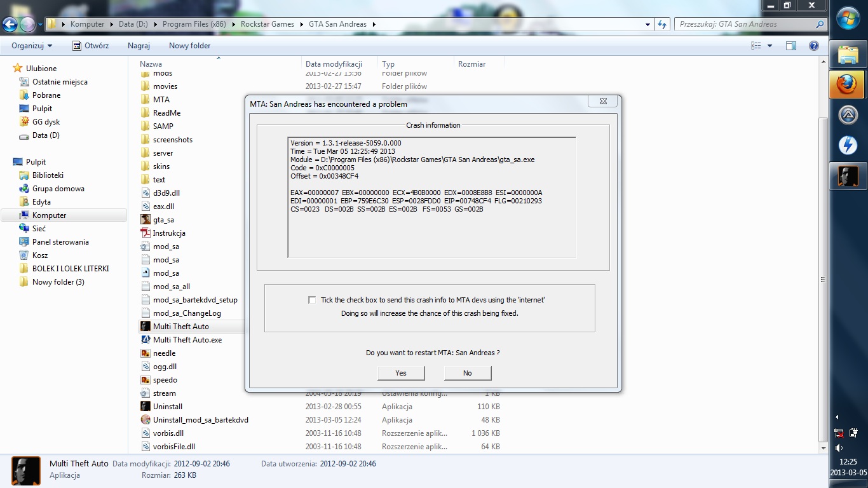Open Ostatnie miejsca in the navigation pane

click(60, 82)
